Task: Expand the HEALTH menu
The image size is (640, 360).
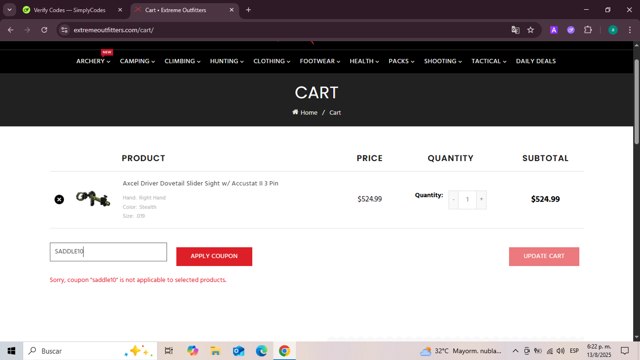Action: point(364,61)
